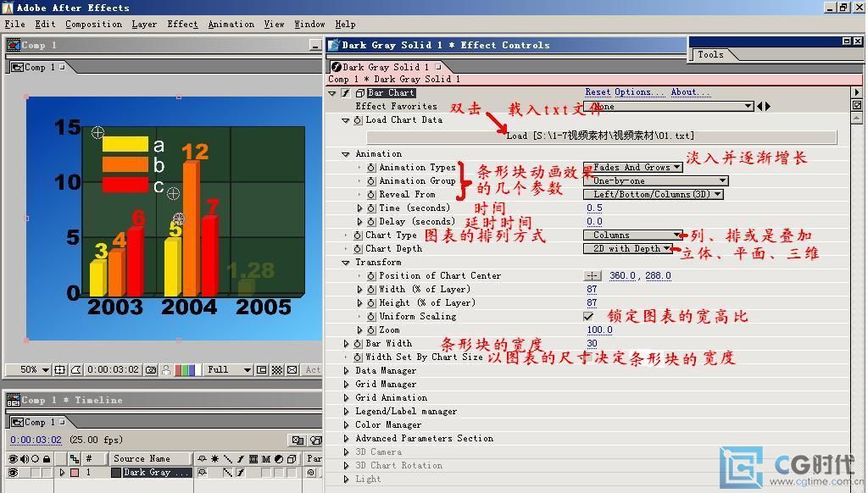The image size is (868, 493).
Task: Open the Animation Types dropdown
Action: click(x=632, y=167)
